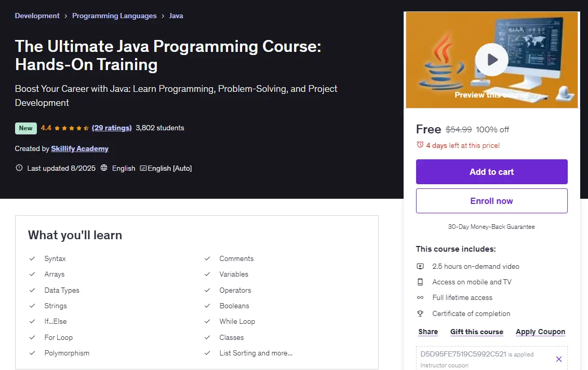Click the Last updated 8/2025 text
Viewport: 588px width, 370px height.
coord(61,168)
